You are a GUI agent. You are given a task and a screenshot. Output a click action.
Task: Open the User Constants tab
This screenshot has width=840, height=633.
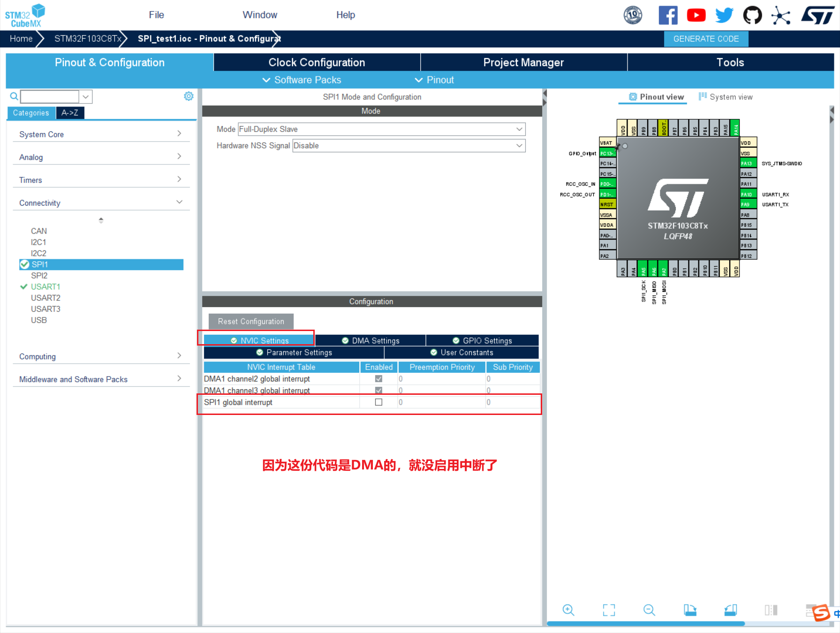pos(462,352)
